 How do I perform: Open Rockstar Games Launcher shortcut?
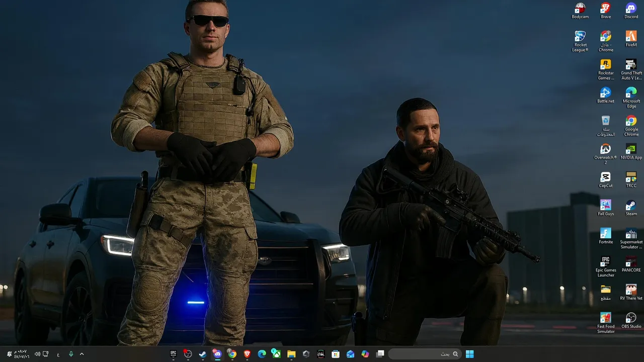point(606,69)
